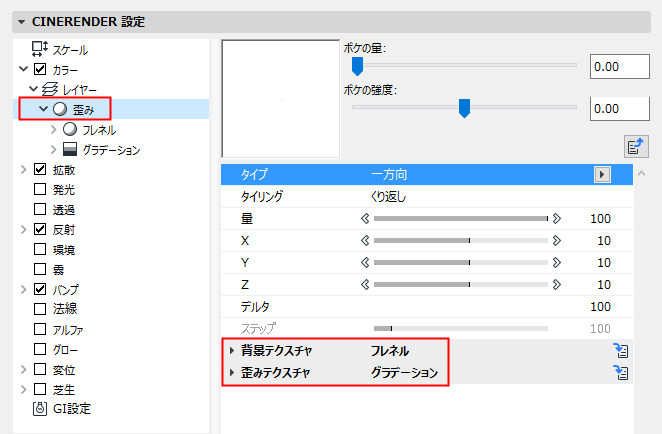
Task: Expand the 芝生 channel node
Action: point(24,390)
